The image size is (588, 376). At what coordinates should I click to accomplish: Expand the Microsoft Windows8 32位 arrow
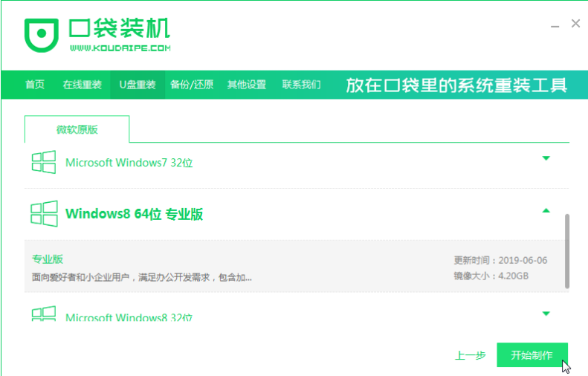click(546, 314)
